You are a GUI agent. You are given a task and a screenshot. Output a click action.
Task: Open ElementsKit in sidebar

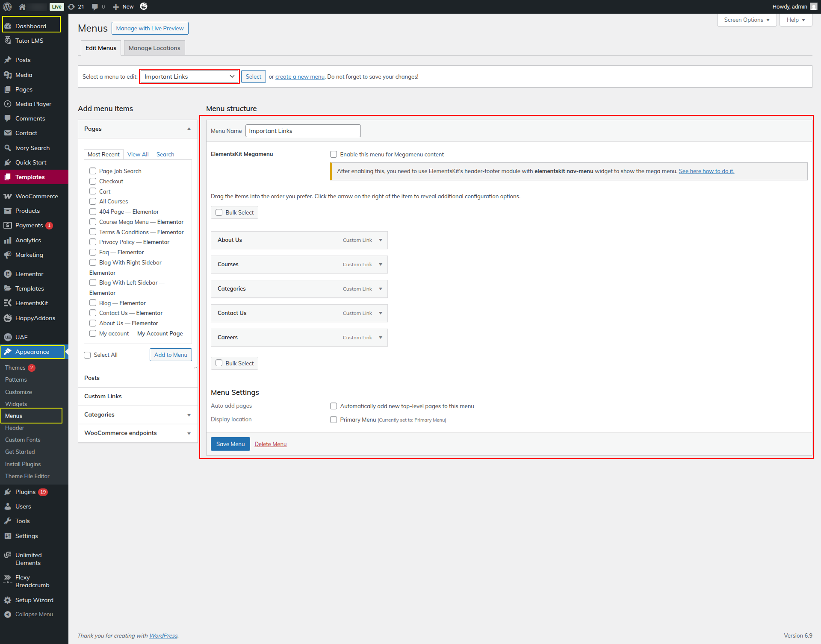coord(31,303)
